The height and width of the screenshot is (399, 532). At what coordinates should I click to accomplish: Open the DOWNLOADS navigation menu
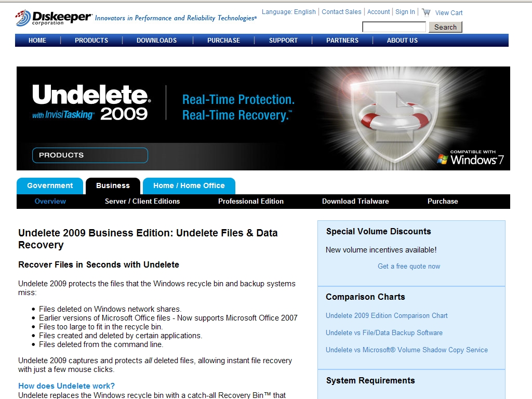[x=156, y=41]
